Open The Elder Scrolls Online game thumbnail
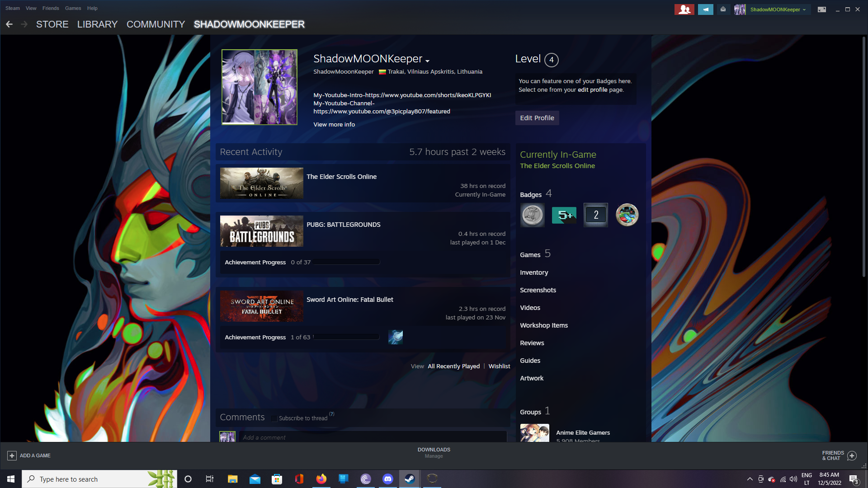 click(x=262, y=183)
